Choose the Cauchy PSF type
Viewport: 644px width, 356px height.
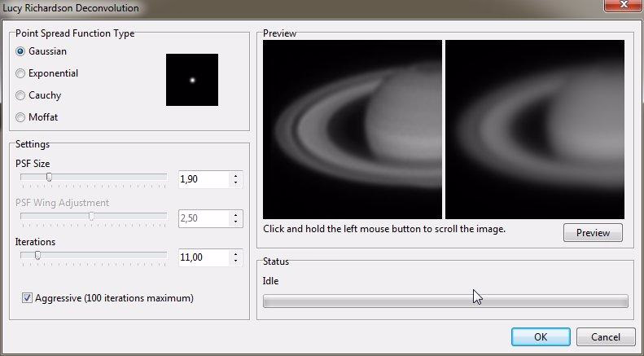click(x=21, y=95)
